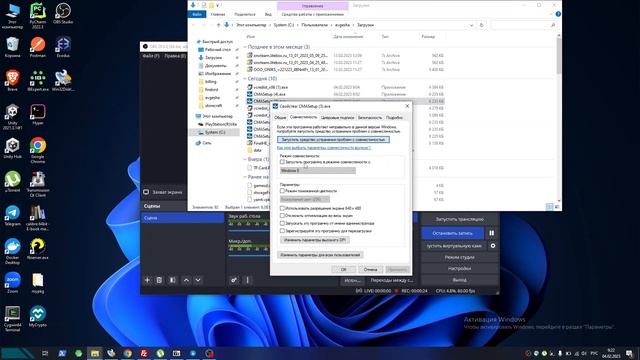Click the desktop audio volume slider in OBS

tap(248, 231)
